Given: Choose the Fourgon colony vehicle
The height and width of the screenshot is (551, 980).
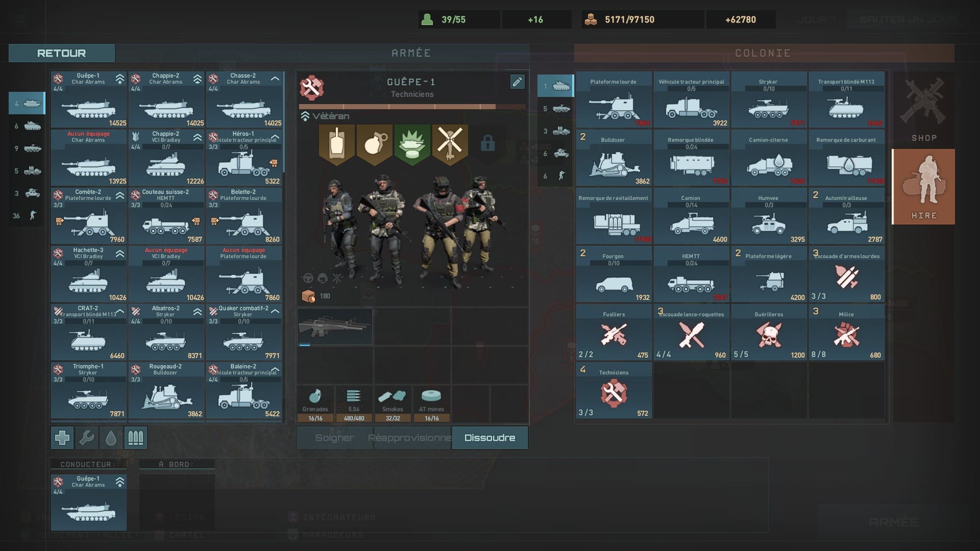Looking at the screenshot, I should point(614,274).
